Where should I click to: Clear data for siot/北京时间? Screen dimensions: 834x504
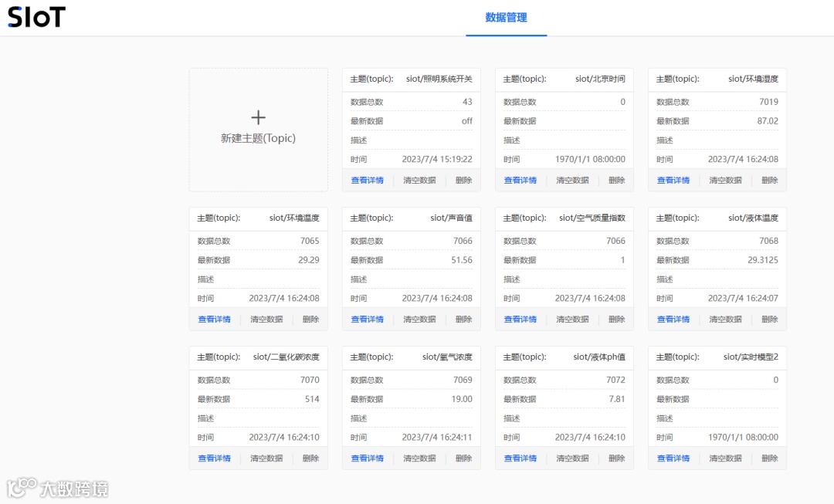tap(572, 181)
